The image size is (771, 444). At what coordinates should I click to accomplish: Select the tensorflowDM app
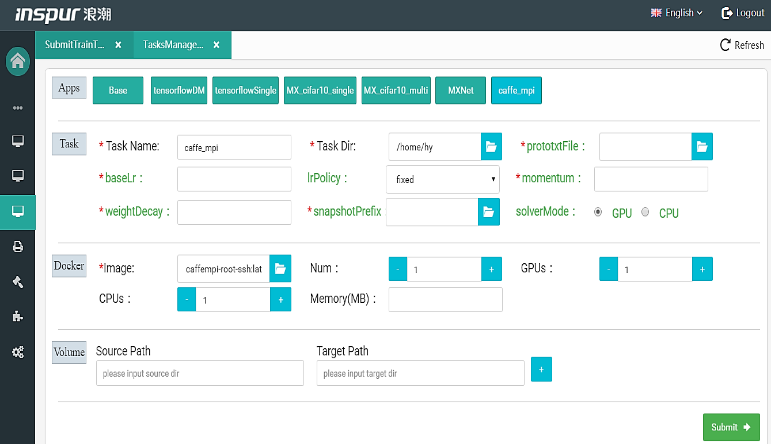(x=179, y=91)
